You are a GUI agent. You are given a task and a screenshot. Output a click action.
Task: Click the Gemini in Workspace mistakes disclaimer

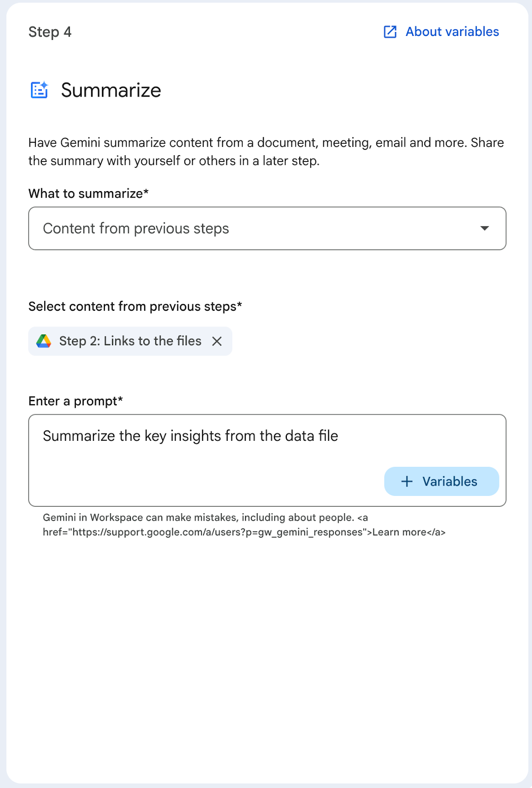pos(198,518)
